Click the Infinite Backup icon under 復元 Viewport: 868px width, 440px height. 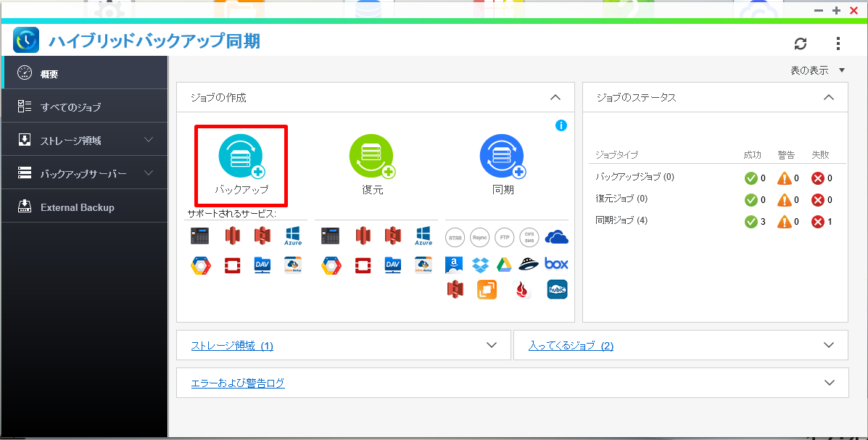click(x=423, y=265)
